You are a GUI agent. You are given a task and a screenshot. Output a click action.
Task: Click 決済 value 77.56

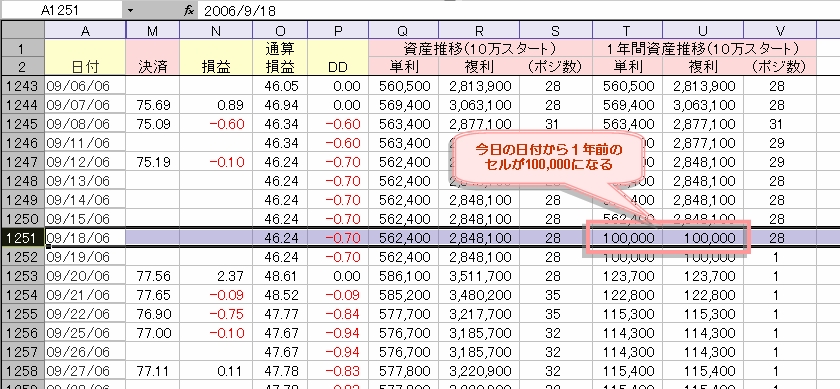tap(153, 276)
